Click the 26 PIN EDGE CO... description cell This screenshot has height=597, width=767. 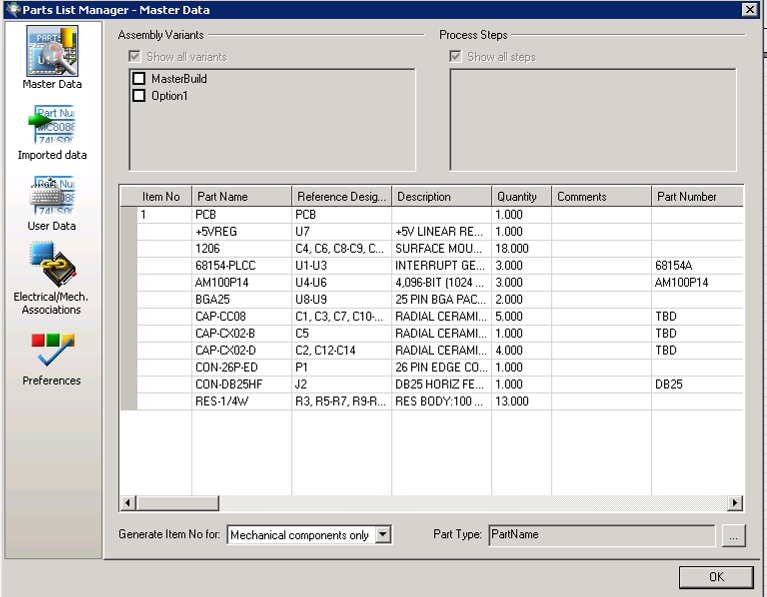coord(441,367)
